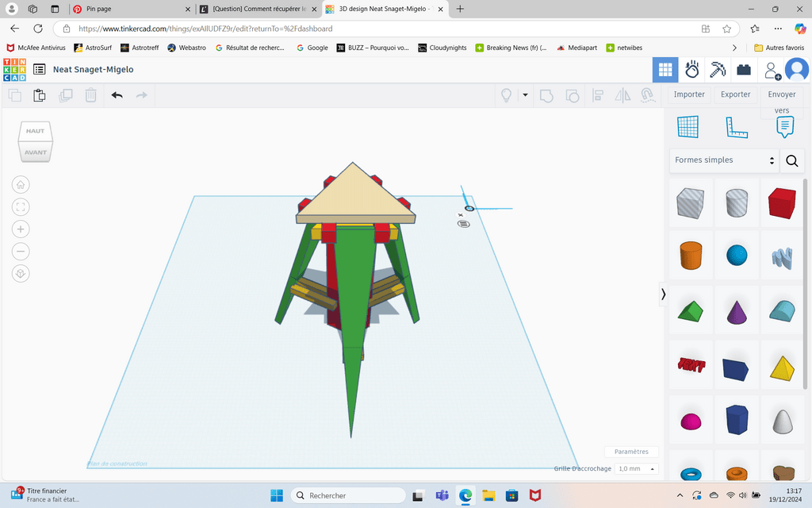Select the striped Cylinder hole shape

(x=737, y=202)
